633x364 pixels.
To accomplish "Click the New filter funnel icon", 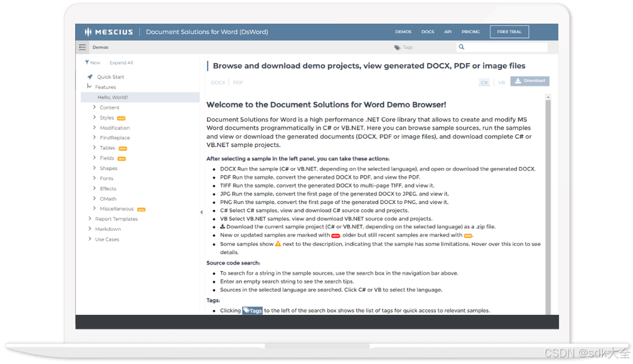I will pyautogui.click(x=87, y=62).
